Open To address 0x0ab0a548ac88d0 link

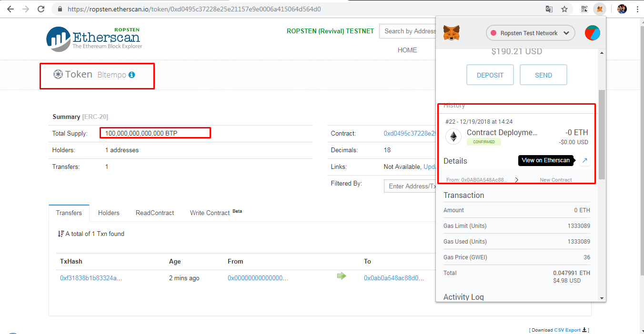394,278
